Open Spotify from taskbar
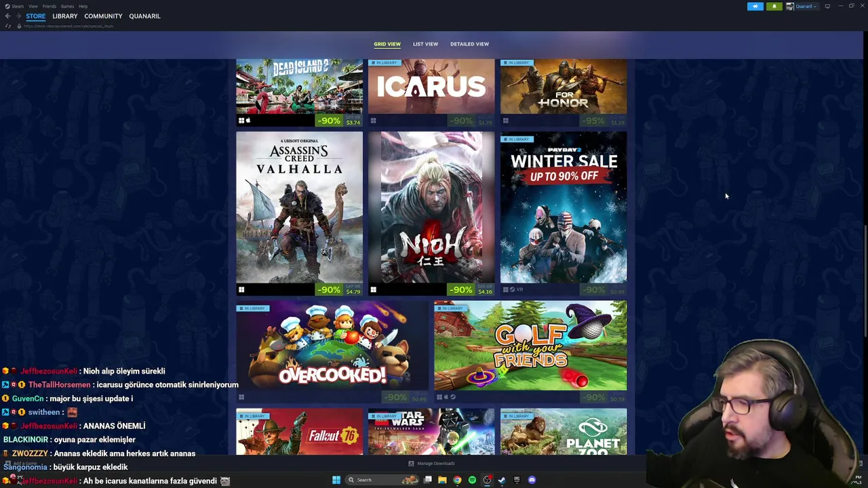Screen dimensions: 868x488 click(x=472, y=480)
